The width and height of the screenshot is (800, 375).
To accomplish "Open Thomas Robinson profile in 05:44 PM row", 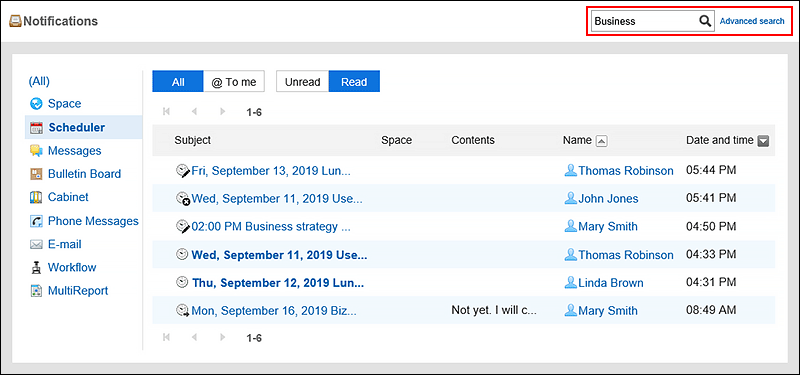I will [626, 171].
